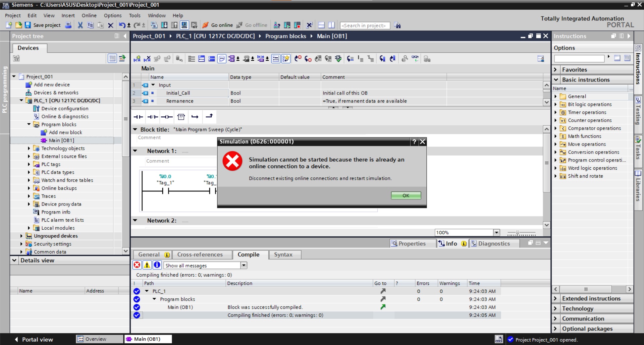Click the Stop CPU icon

(x=297, y=25)
